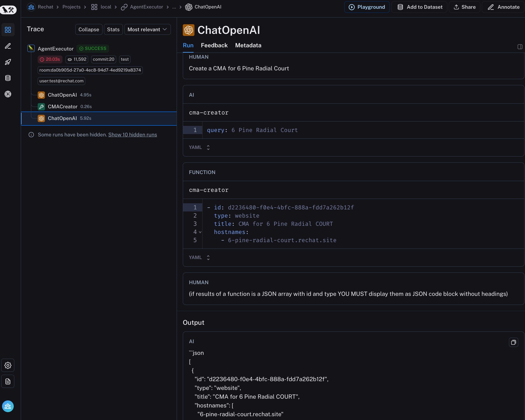Open Settings via the gear icon
The height and width of the screenshot is (420, 525).
click(x=8, y=365)
